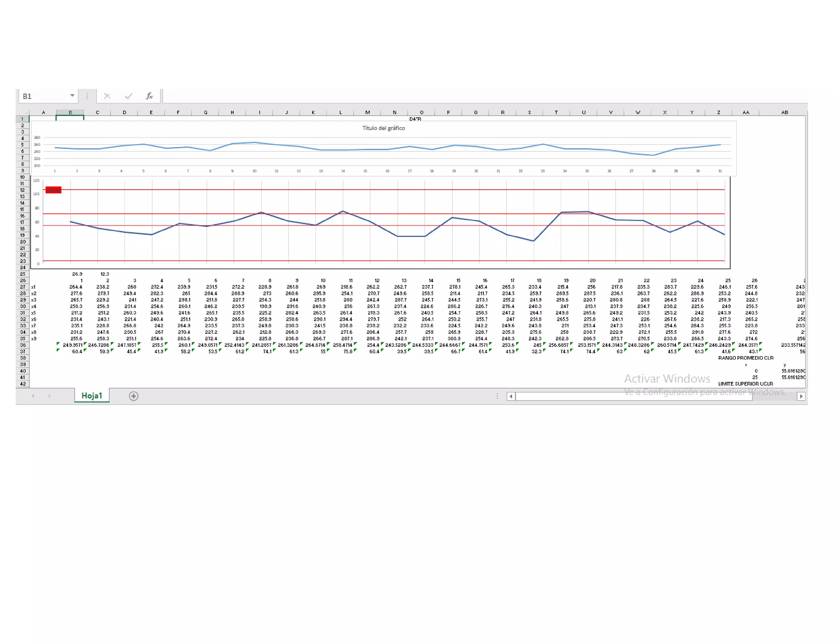Click the scroll right arrow of horizontal scrollbar
The height and width of the screenshot is (644, 834).
point(801,396)
